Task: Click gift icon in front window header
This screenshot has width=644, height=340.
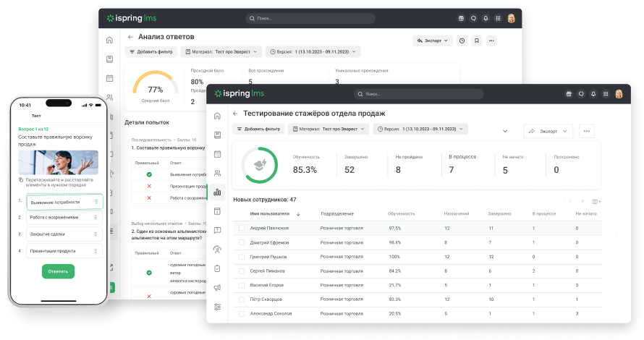Action: 569,94
